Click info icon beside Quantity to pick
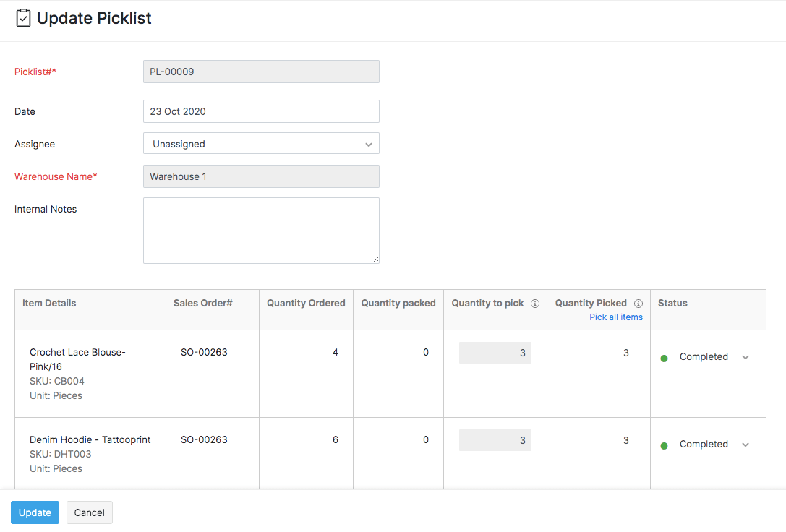The height and width of the screenshot is (532, 786). (535, 304)
